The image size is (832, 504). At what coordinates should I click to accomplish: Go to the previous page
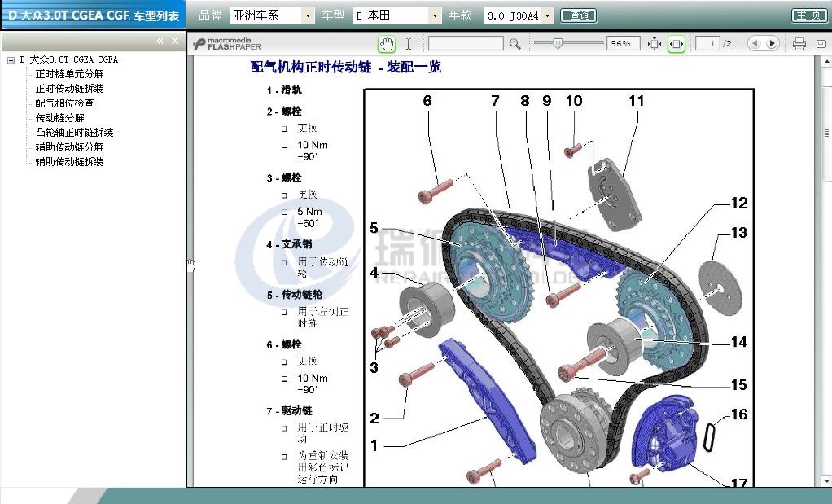pyautogui.click(x=755, y=44)
